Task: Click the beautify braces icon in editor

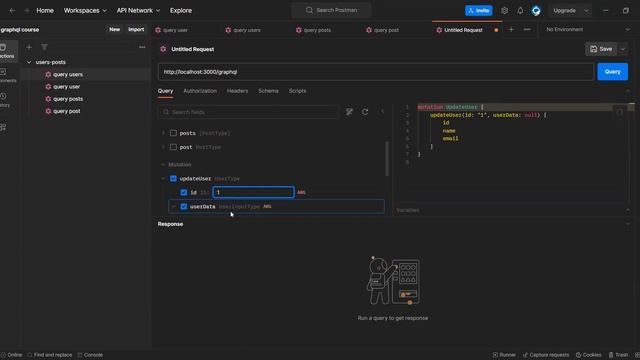Action: 619,111
